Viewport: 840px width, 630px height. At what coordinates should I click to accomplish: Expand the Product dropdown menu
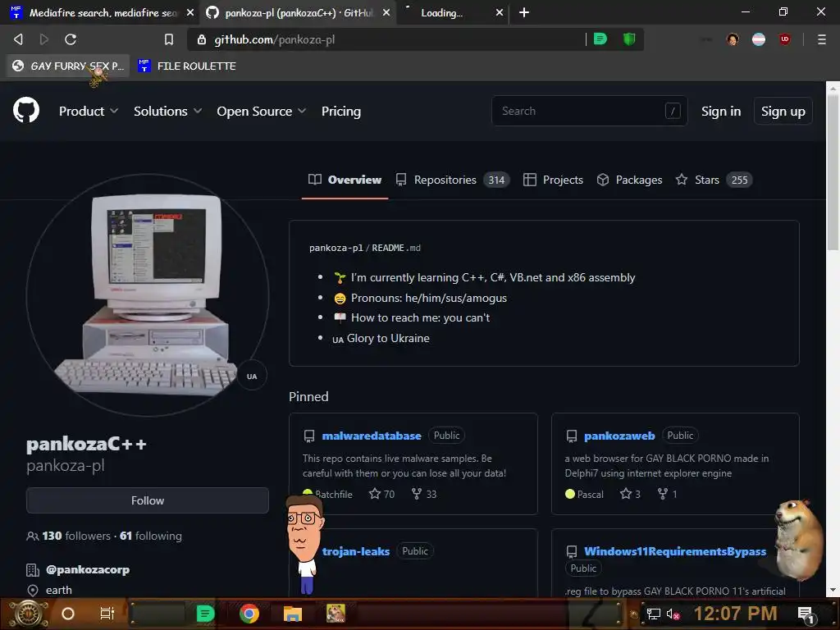click(89, 111)
